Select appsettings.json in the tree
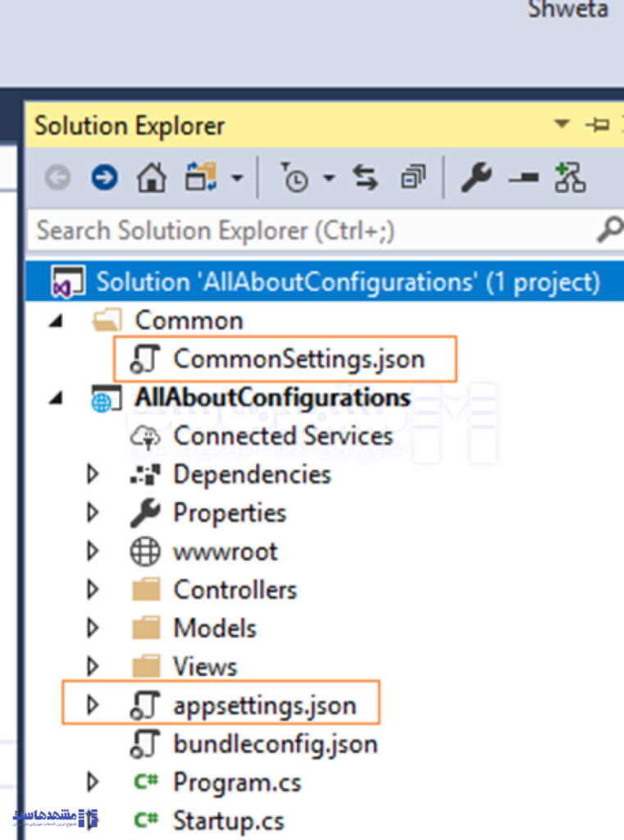This screenshot has height=840, width=624. (x=264, y=705)
